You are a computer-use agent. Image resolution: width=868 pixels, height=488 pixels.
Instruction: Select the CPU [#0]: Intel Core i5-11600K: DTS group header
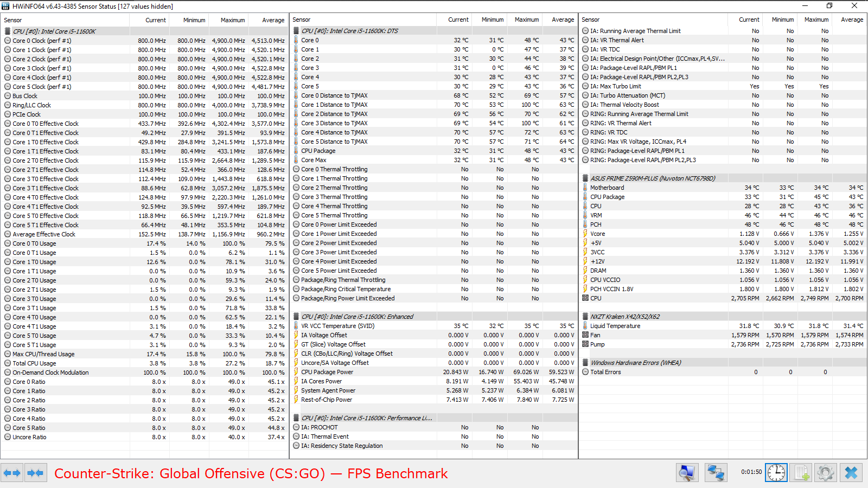click(433, 31)
